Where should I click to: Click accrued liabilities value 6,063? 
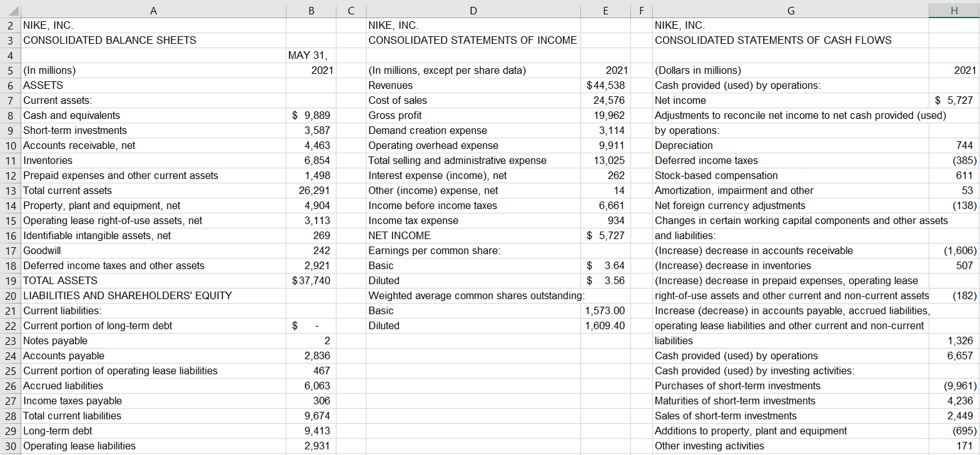pyautogui.click(x=311, y=386)
